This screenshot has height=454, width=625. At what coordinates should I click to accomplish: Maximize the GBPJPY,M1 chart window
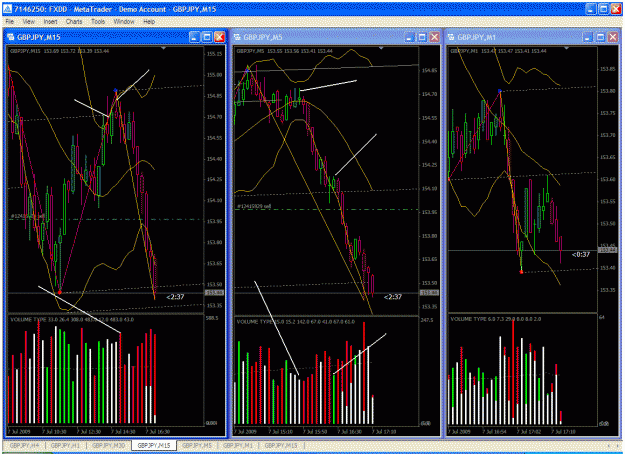pos(601,37)
